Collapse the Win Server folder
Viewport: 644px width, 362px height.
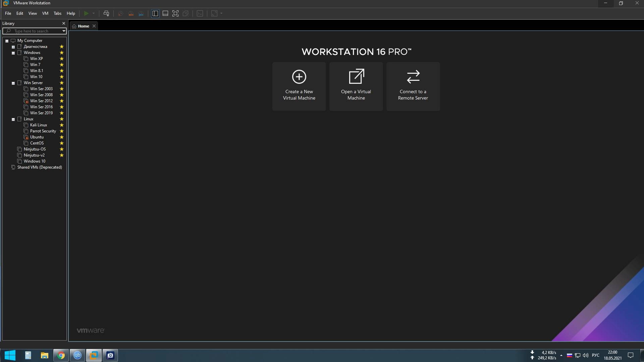click(13, 83)
